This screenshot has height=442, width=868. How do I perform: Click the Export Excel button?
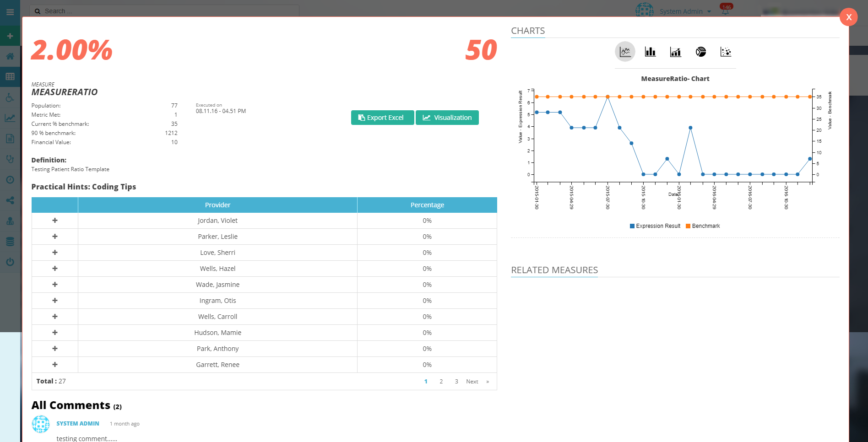point(382,118)
